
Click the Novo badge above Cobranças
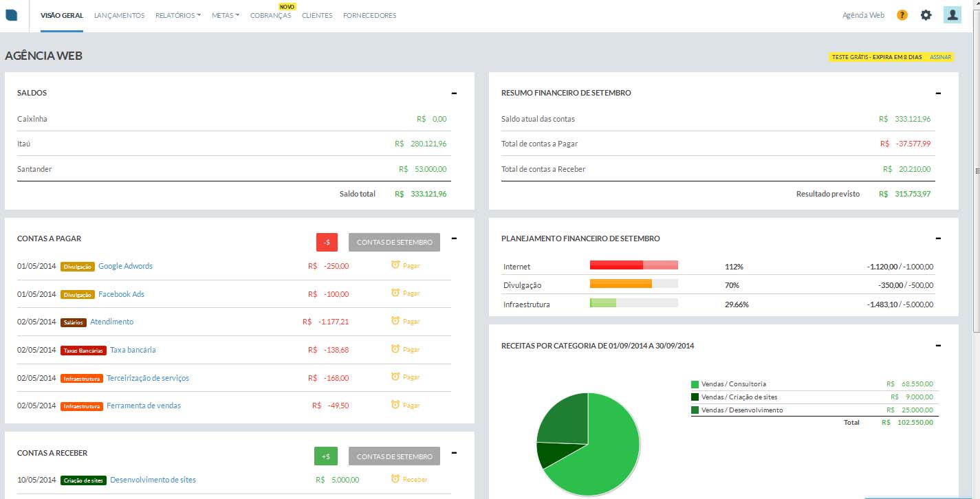287,6
